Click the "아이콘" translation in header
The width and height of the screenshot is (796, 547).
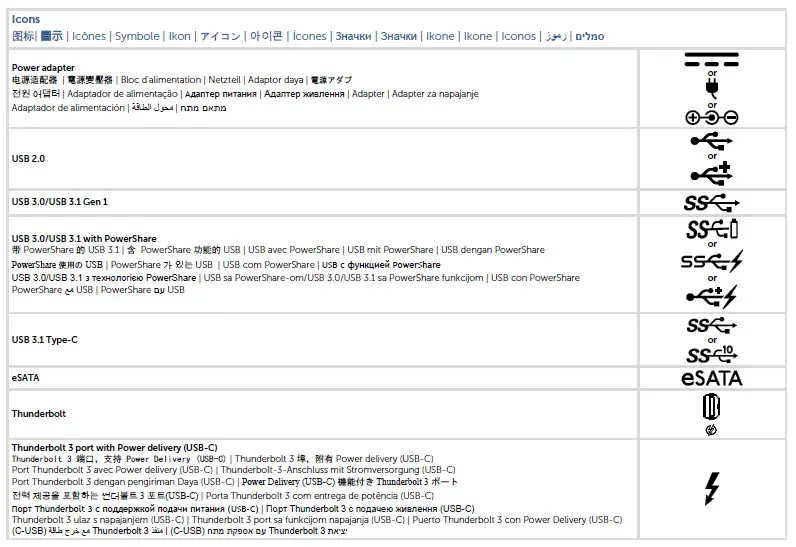266,36
